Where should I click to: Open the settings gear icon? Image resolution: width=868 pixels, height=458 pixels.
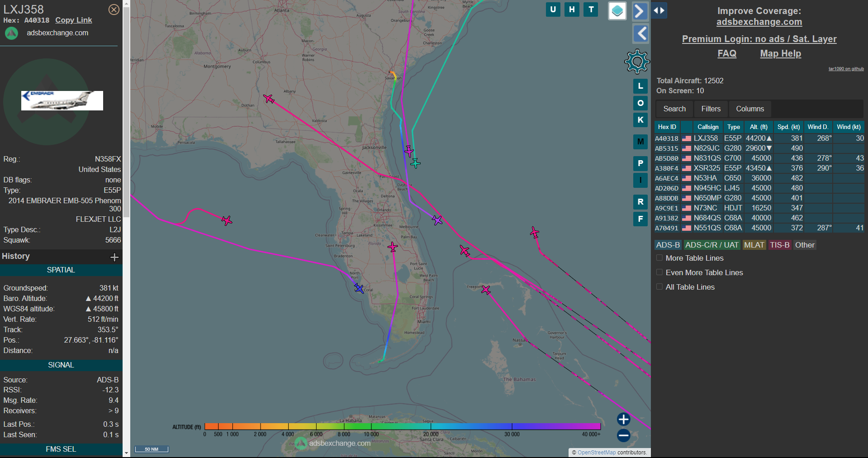(637, 62)
